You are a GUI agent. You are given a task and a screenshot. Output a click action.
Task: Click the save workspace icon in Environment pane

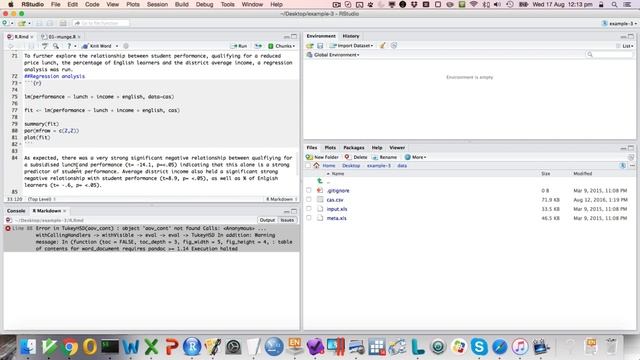coord(320,46)
